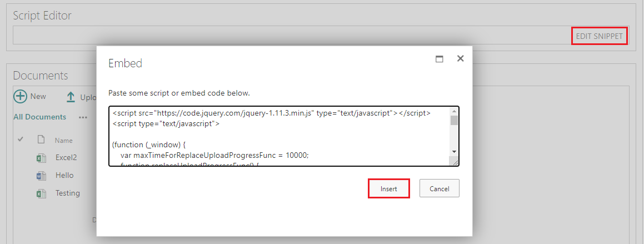This screenshot has height=244, width=644.
Task: Click the Documents web part title
Action: (41, 76)
